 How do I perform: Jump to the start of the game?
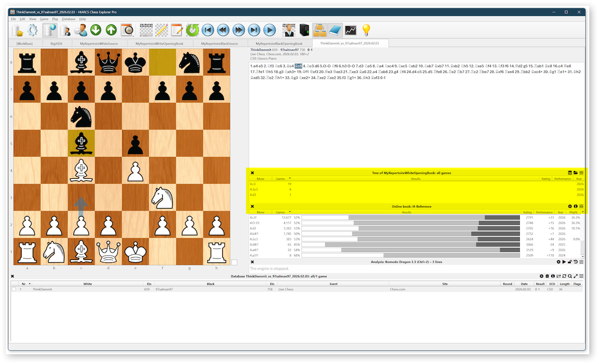point(208,30)
